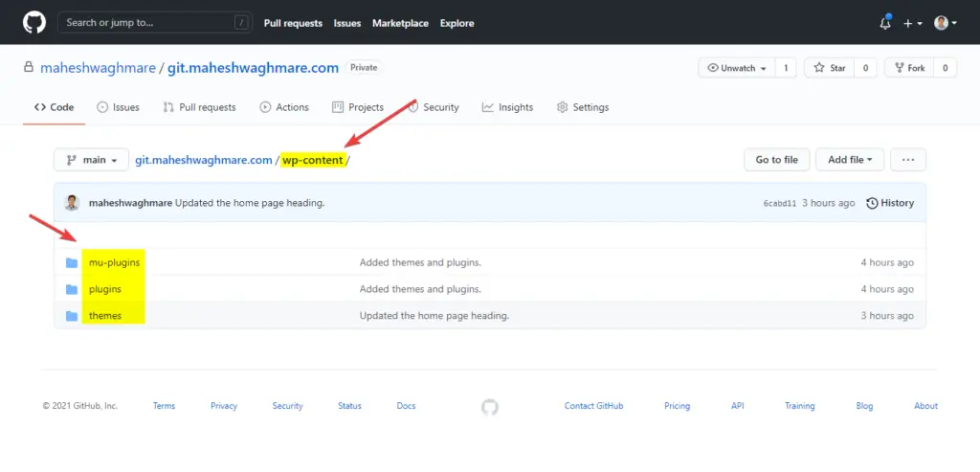The width and height of the screenshot is (980, 472).
Task: Expand the Add file dropdown
Action: click(850, 160)
